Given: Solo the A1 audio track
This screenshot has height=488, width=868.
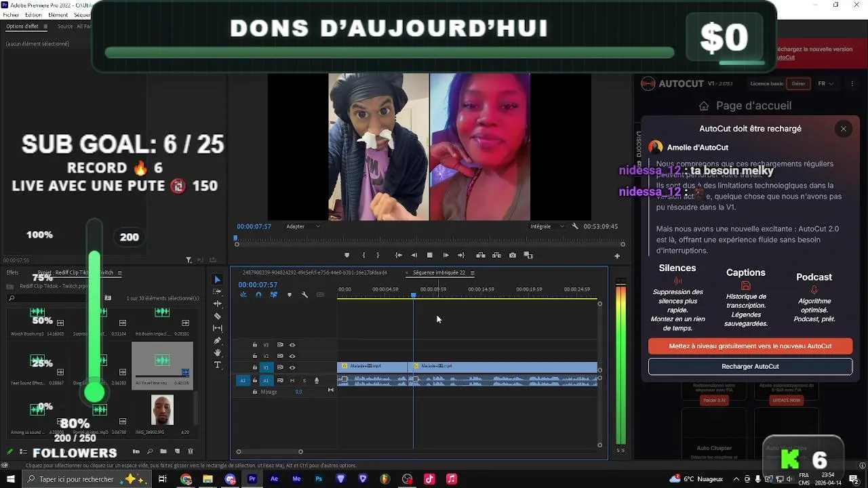Looking at the screenshot, I should pos(304,380).
